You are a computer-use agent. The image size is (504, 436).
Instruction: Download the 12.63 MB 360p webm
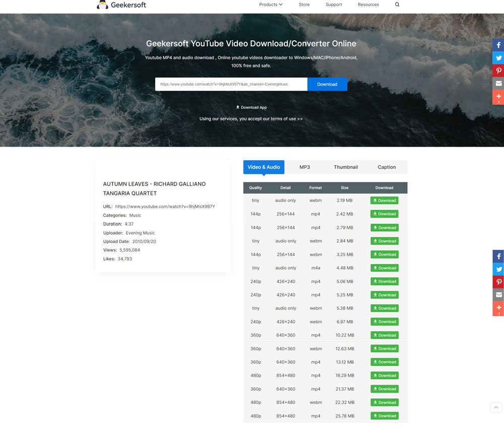coord(385,348)
